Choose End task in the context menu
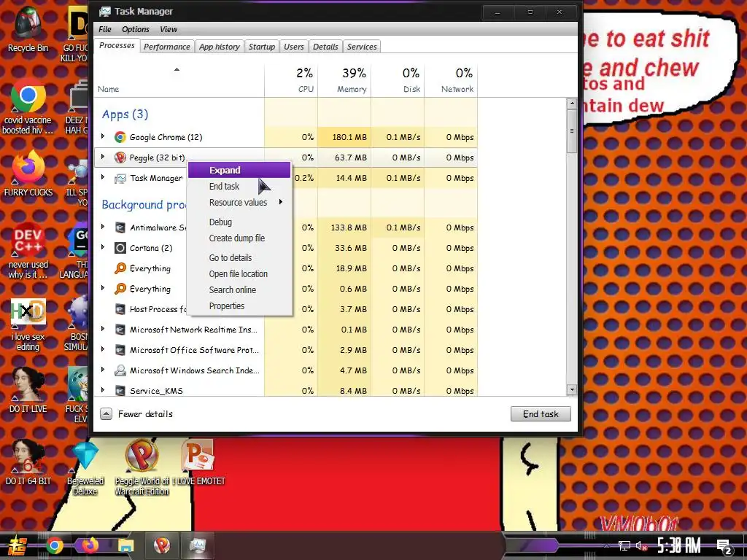The width and height of the screenshot is (747, 560). click(239, 186)
